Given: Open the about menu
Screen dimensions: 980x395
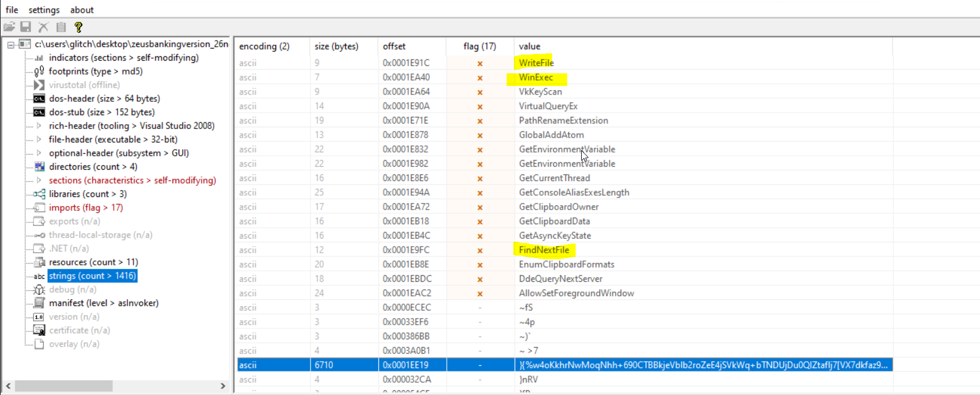Looking at the screenshot, I should point(82,10).
